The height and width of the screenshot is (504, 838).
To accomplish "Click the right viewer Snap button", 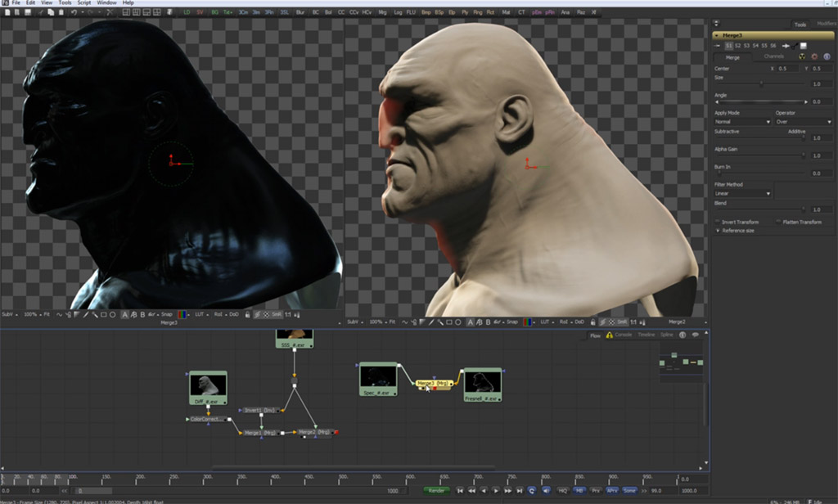I will 512,322.
